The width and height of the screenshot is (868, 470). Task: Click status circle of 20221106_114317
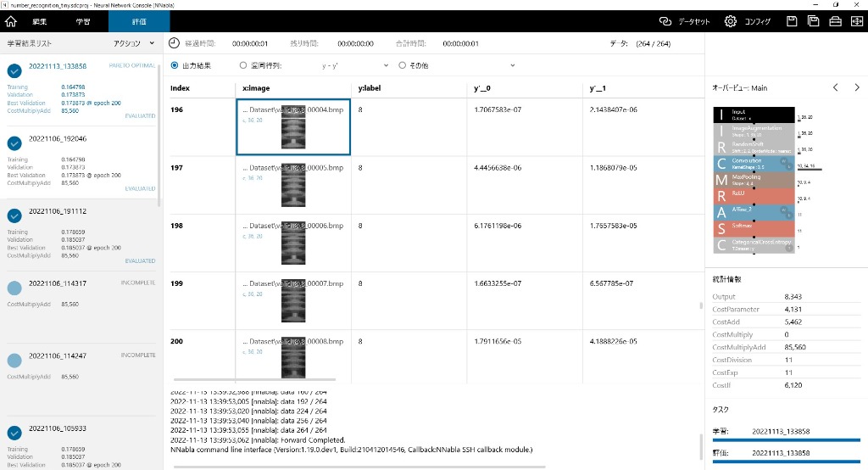coord(14,288)
